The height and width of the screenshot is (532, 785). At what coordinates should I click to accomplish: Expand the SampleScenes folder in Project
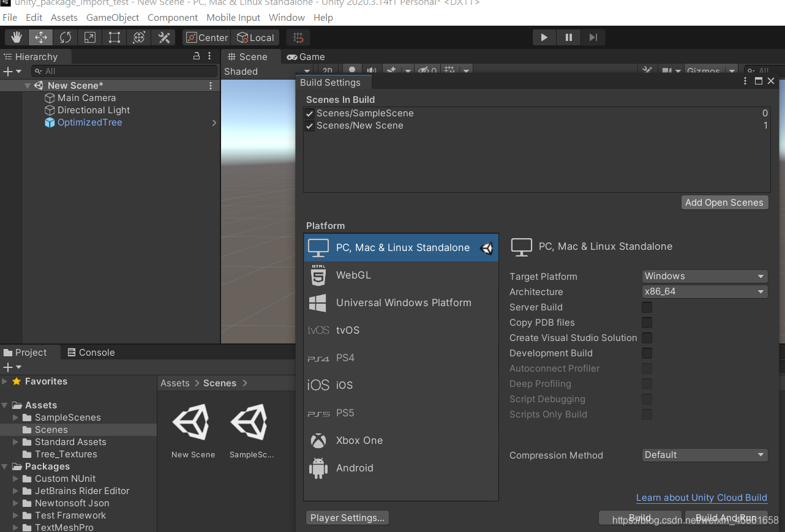tap(16, 418)
